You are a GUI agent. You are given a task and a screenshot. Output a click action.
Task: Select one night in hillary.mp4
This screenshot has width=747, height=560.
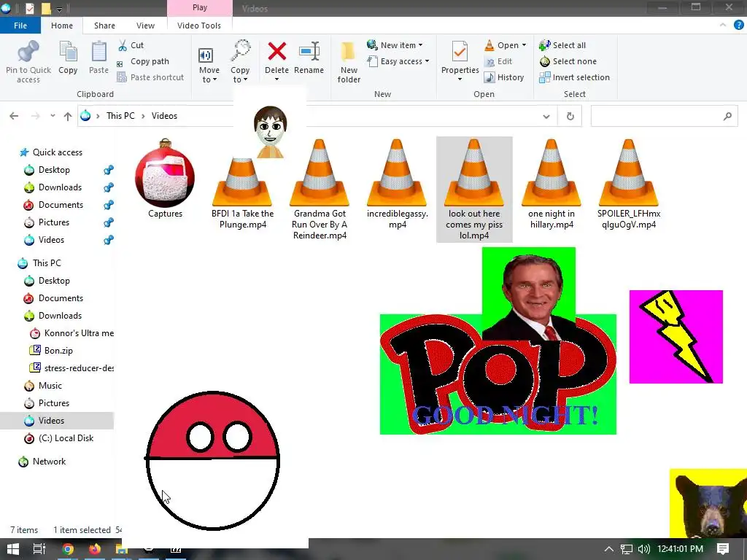pos(551,184)
